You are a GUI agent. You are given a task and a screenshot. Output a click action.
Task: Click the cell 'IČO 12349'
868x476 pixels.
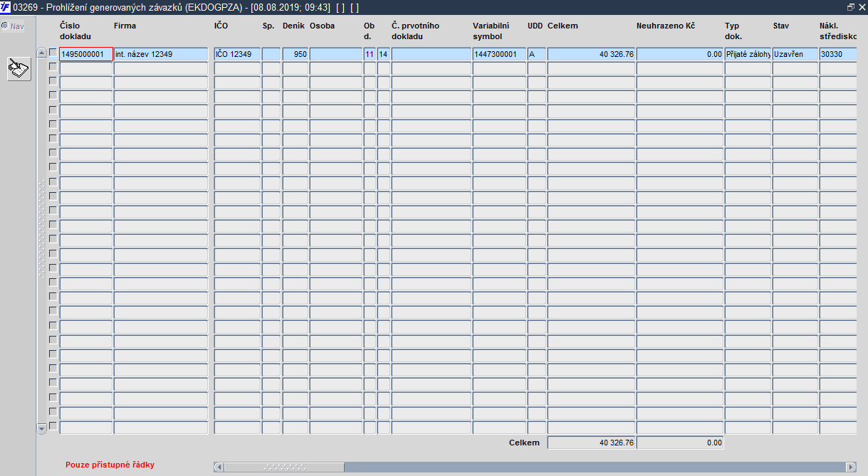click(237, 54)
